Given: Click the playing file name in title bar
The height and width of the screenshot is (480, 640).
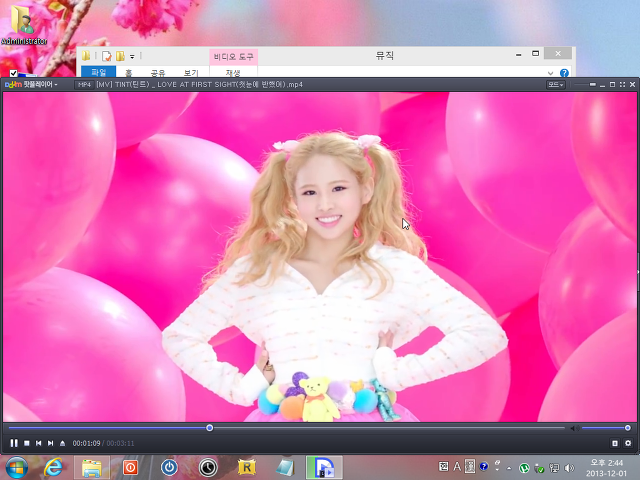Looking at the screenshot, I should (x=200, y=84).
